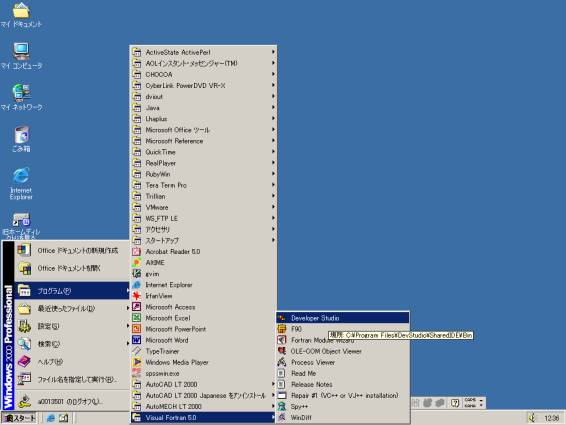This screenshot has width=566, height=425.
Task: Select Release Notes in the Fortran submenu
Action: click(x=343, y=384)
